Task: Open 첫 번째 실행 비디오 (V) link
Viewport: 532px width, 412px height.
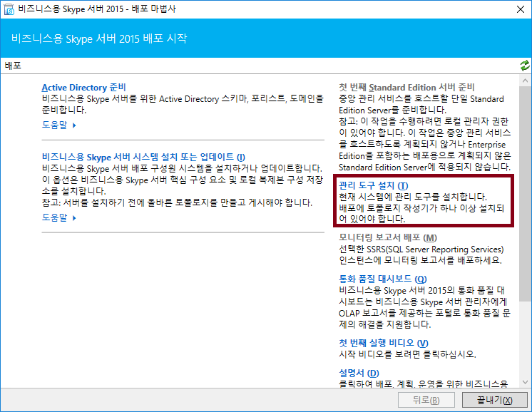Action: pyautogui.click(x=384, y=343)
